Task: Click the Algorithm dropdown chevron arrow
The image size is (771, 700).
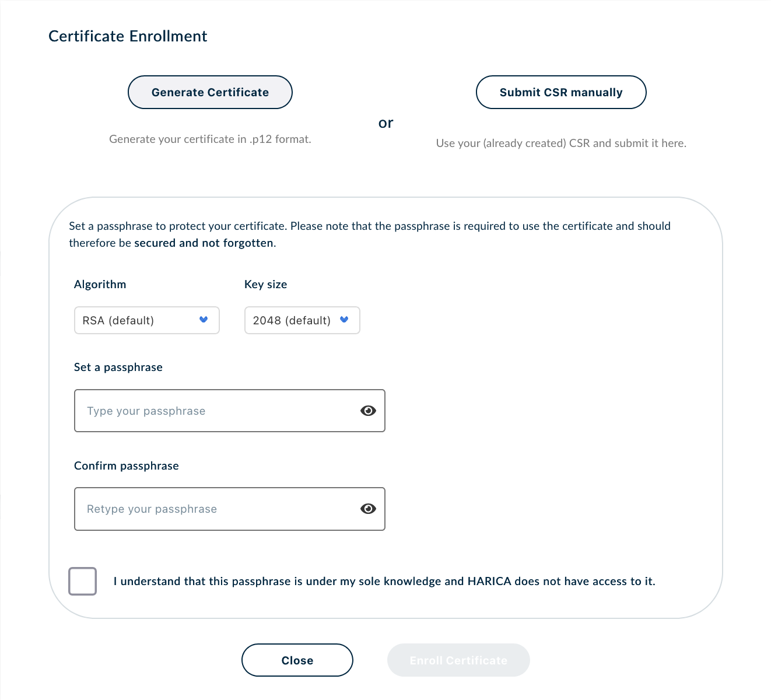Action: 204,320
